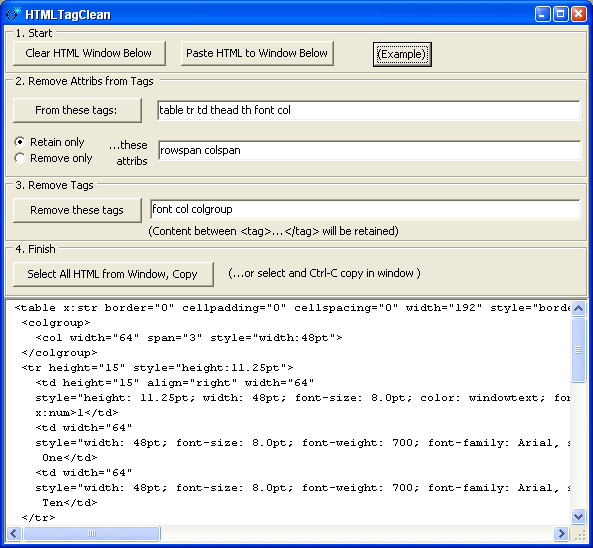Click the From these tags button
The width and height of the screenshot is (593, 548).
[77, 110]
